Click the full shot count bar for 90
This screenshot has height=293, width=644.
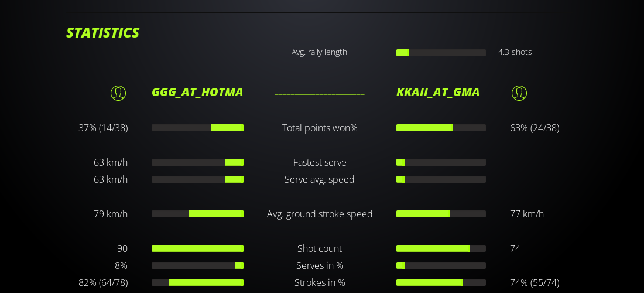[197, 248]
